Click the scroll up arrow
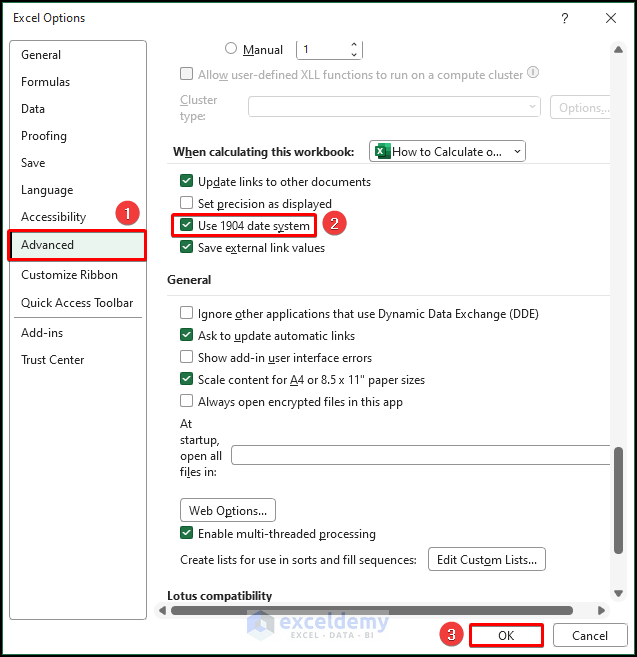The image size is (637, 657). [618, 49]
